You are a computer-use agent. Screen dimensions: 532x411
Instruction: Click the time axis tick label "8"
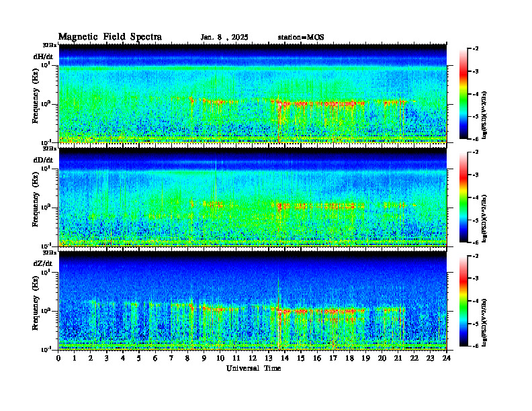pyautogui.click(x=187, y=359)
